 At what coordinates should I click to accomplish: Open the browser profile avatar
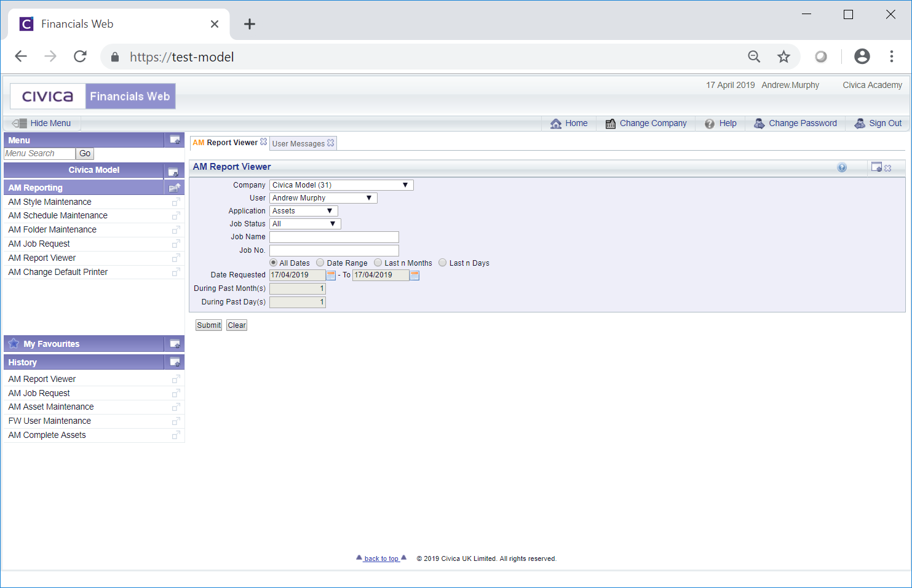(862, 57)
